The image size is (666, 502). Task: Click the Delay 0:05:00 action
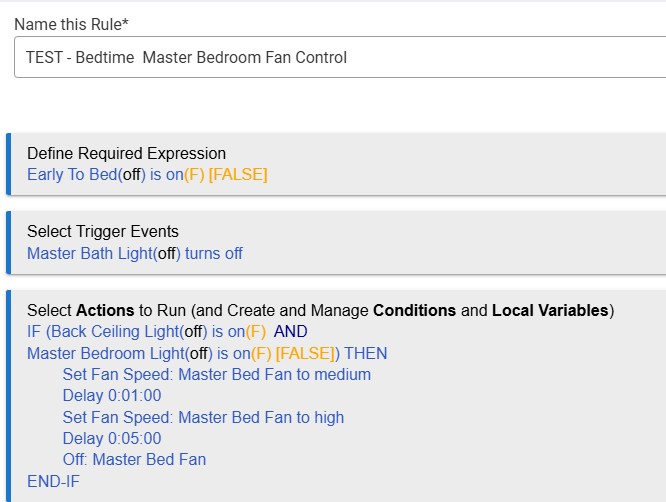tap(112, 438)
